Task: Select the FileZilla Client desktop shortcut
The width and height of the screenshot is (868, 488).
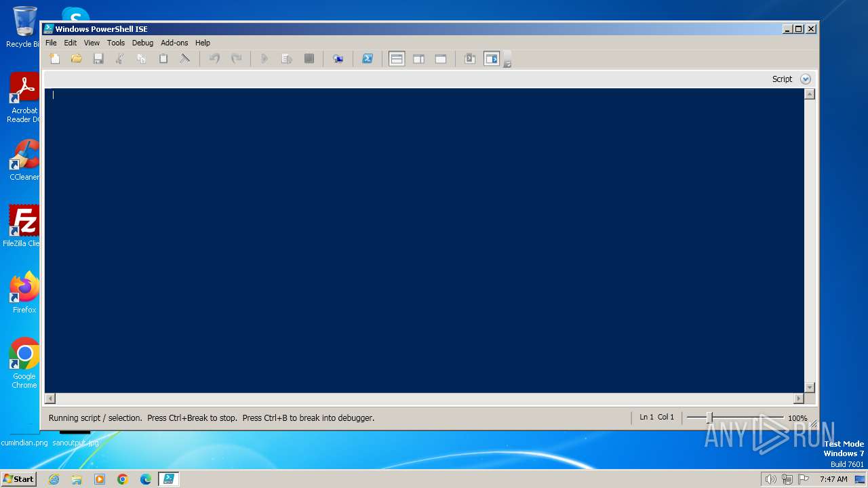Action: coord(22,226)
